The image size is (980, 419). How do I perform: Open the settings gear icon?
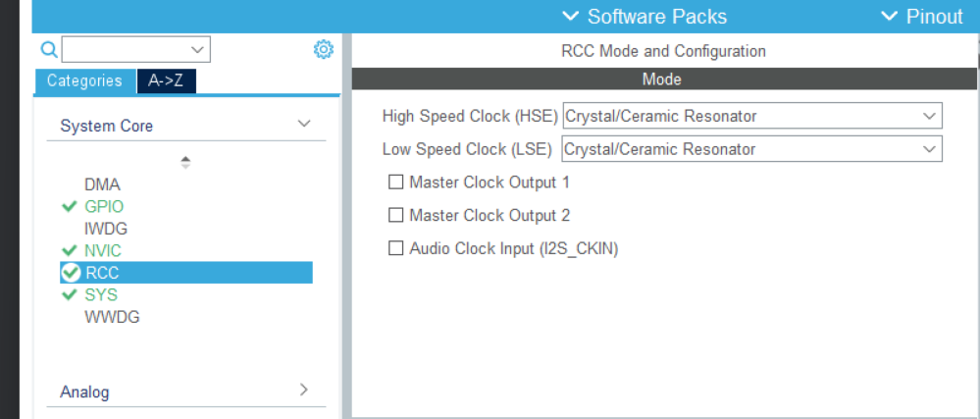pos(324,49)
